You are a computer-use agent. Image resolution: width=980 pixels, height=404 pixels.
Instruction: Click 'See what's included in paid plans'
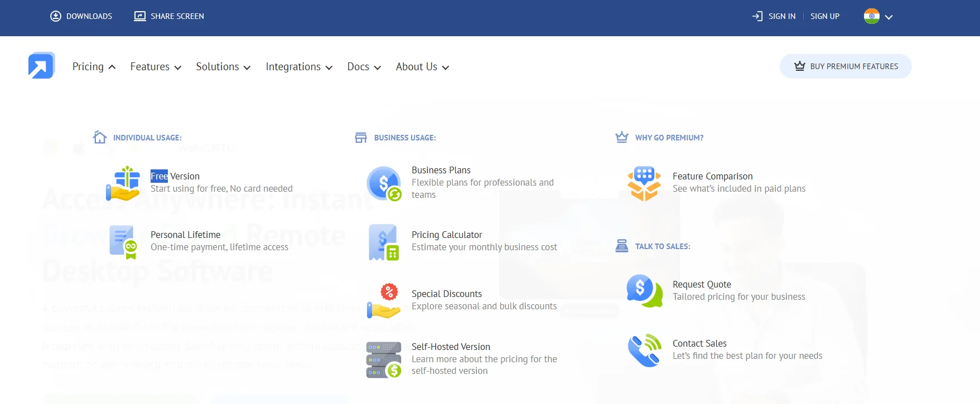739,188
